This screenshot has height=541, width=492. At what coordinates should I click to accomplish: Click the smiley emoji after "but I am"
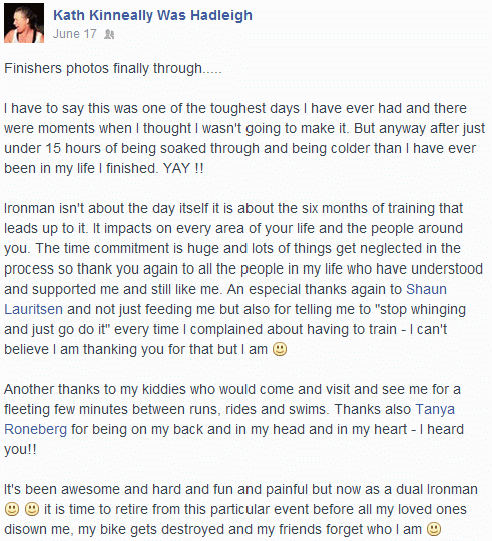click(280, 349)
